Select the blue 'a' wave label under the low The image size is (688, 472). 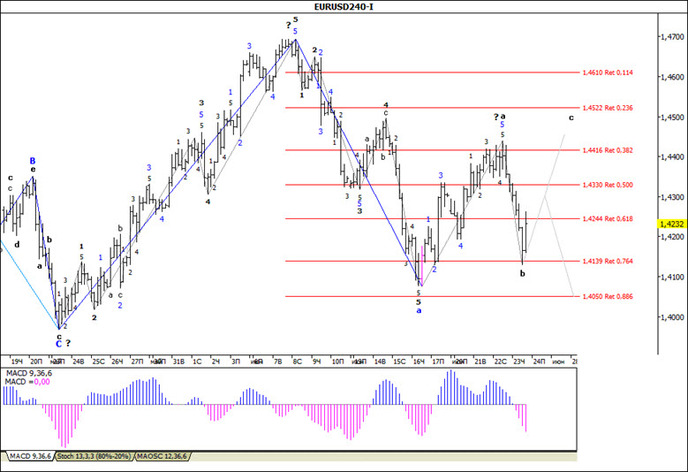click(x=419, y=311)
